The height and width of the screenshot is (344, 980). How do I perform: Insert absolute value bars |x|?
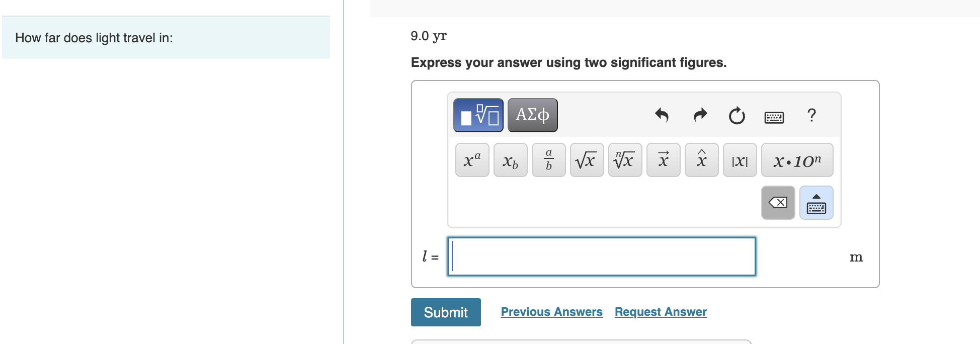point(739,160)
